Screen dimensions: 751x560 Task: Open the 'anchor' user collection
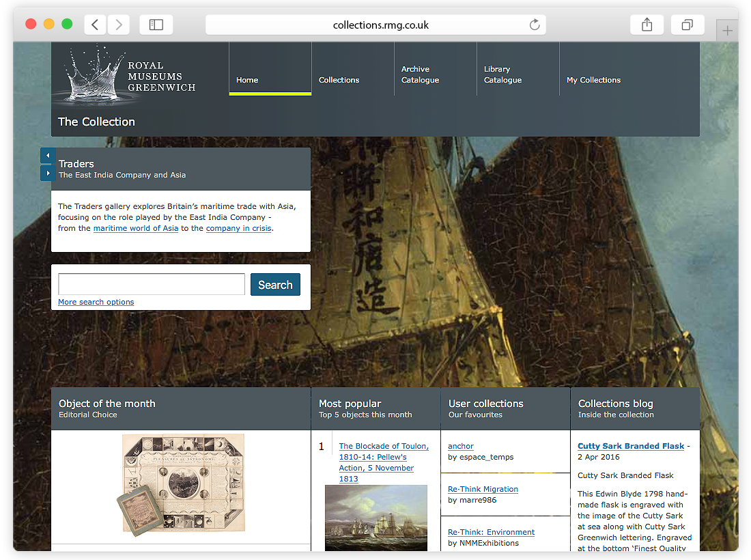[461, 446]
